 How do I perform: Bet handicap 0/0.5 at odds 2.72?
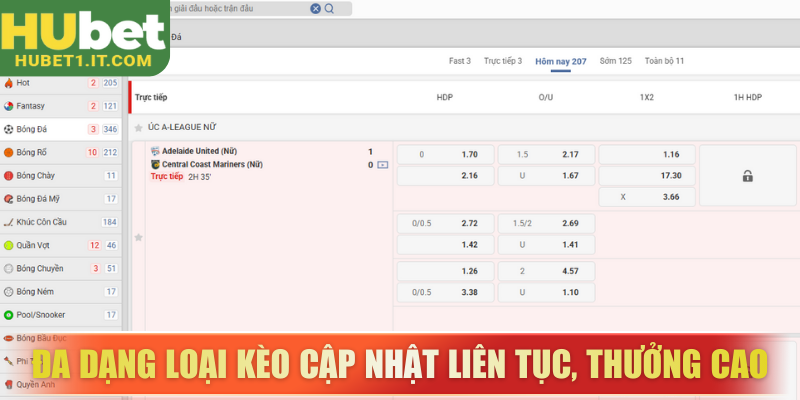click(x=445, y=223)
